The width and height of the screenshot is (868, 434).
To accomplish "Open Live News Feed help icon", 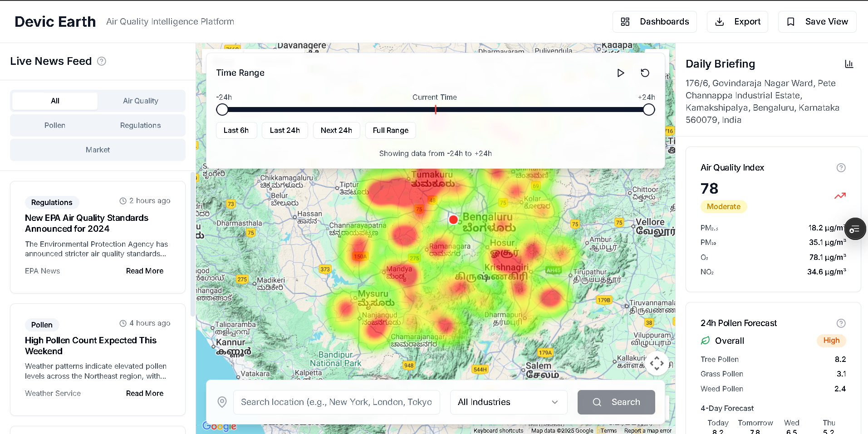I will tap(102, 61).
